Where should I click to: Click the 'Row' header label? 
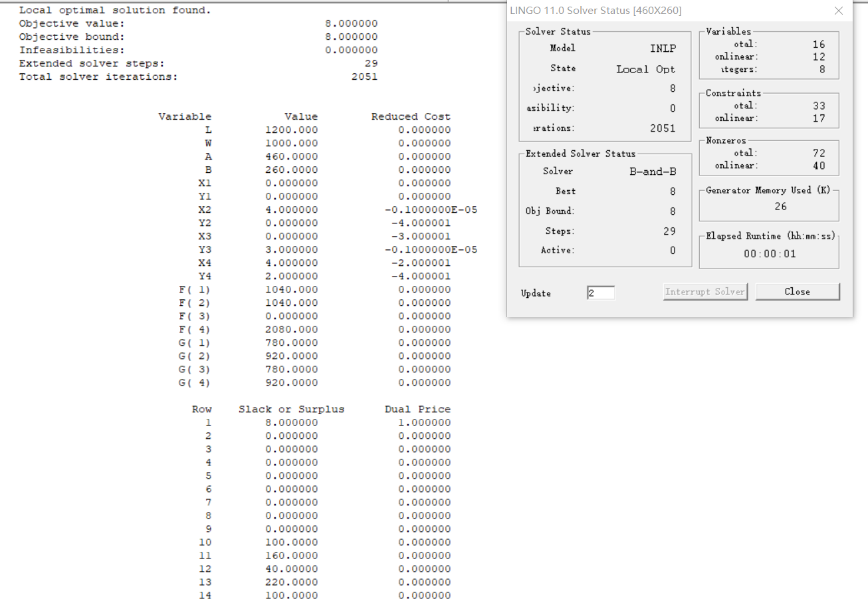pyautogui.click(x=201, y=410)
